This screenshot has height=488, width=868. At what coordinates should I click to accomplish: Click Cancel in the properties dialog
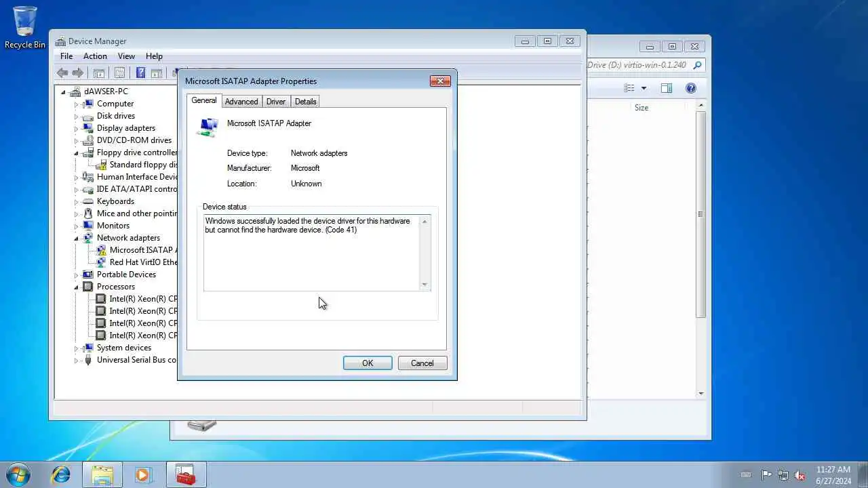point(422,363)
